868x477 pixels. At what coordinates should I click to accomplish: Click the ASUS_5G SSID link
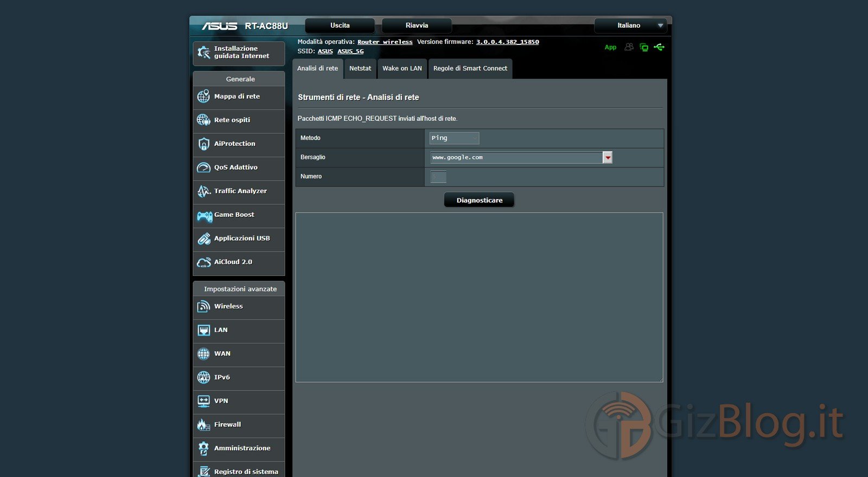(350, 51)
